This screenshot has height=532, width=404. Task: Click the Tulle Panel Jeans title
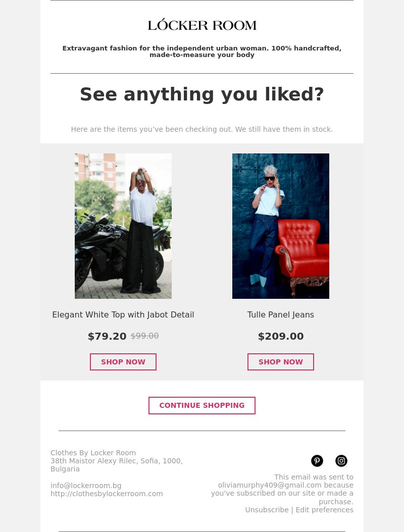[280, 314]
